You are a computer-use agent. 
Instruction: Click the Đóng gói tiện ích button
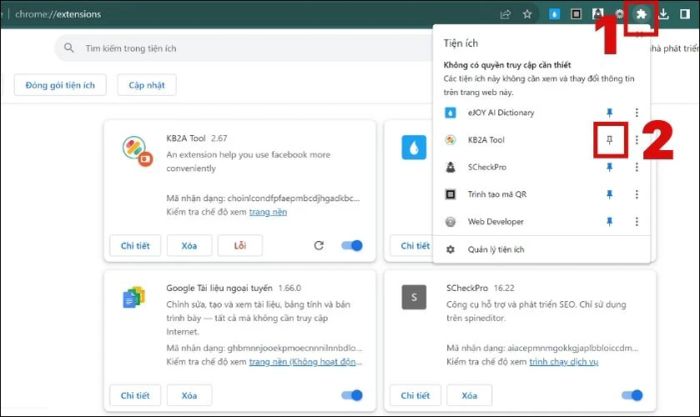pyautogui.click(x=61, y=85)
